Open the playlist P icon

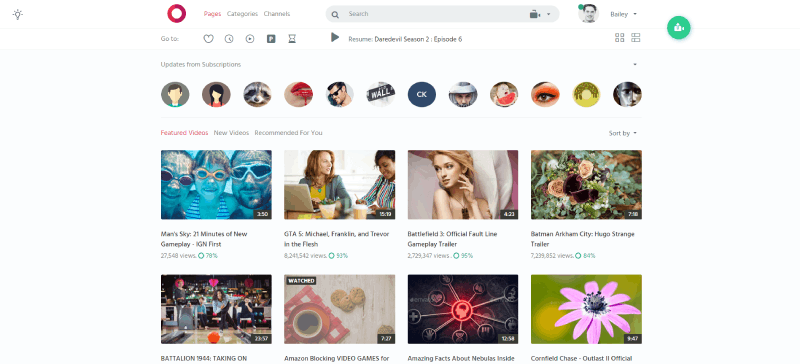[x=271, y=38]
